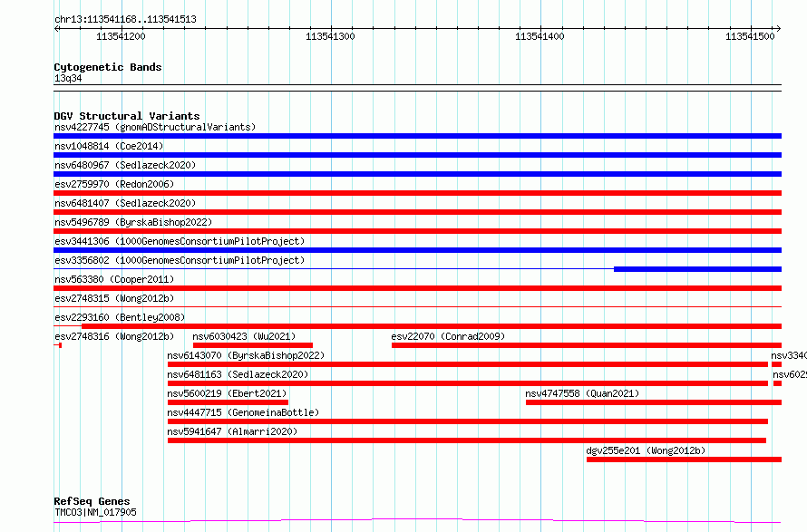This screenshot has width=807, height=532.
Task: Click the red bar under nsv6030423 (Wu2021)
Action: pyautogui.click(x=253, y=345)
